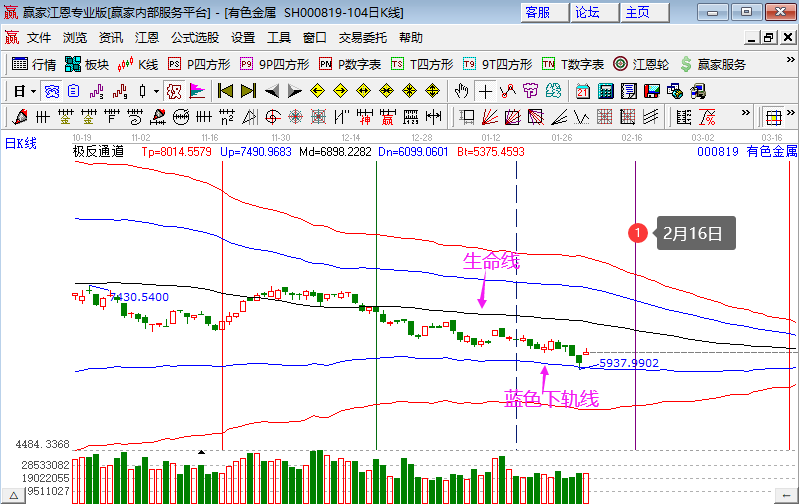Open the 行情 market quotes view
Screen dimensions: 799x504
[x=34, y=64]
